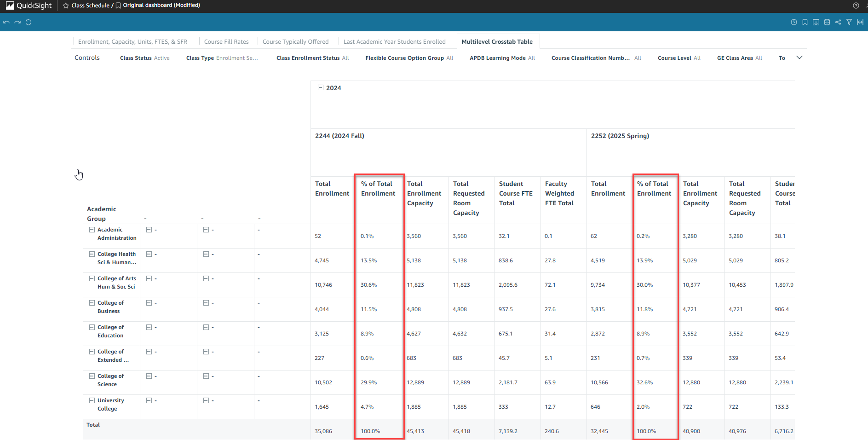Image resolution: width=868 pixels, height=440 pixels.
Task: Collapse the College of Extended row
Action: (92, 352)
